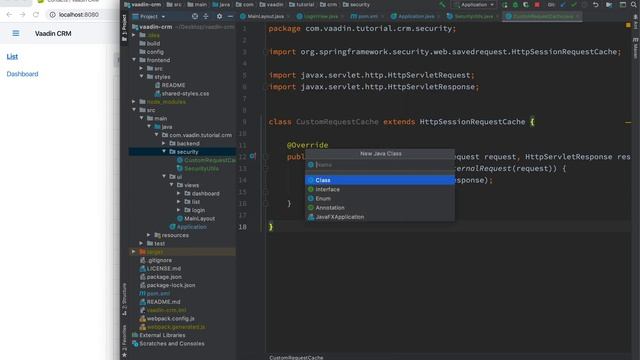640x360 pixels.
Task: Hide the Project tool window
Action: pos(230,16)
